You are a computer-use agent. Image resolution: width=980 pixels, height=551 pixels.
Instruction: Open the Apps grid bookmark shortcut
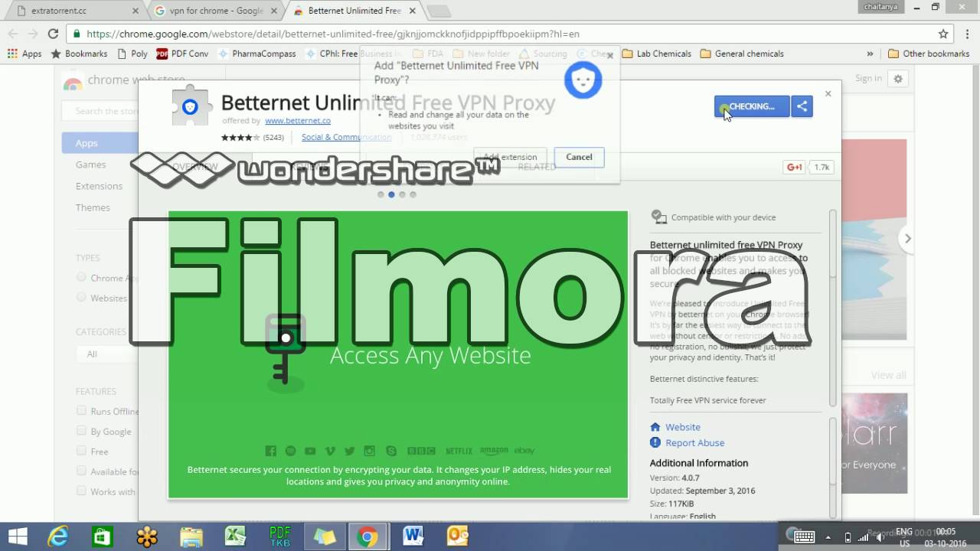point(24,54)
